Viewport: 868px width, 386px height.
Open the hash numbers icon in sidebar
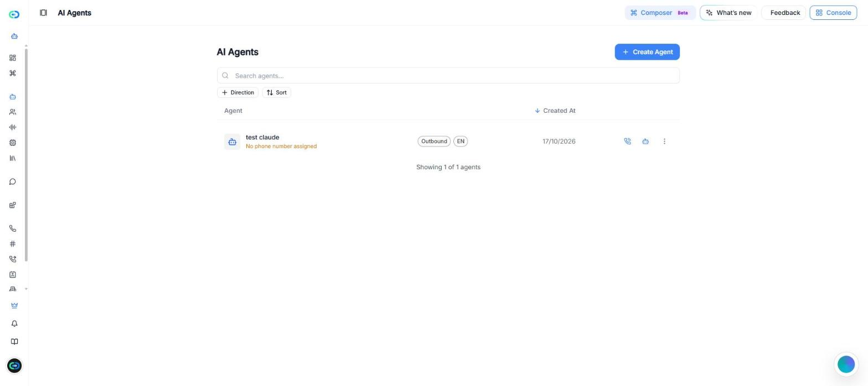(13, 244)
